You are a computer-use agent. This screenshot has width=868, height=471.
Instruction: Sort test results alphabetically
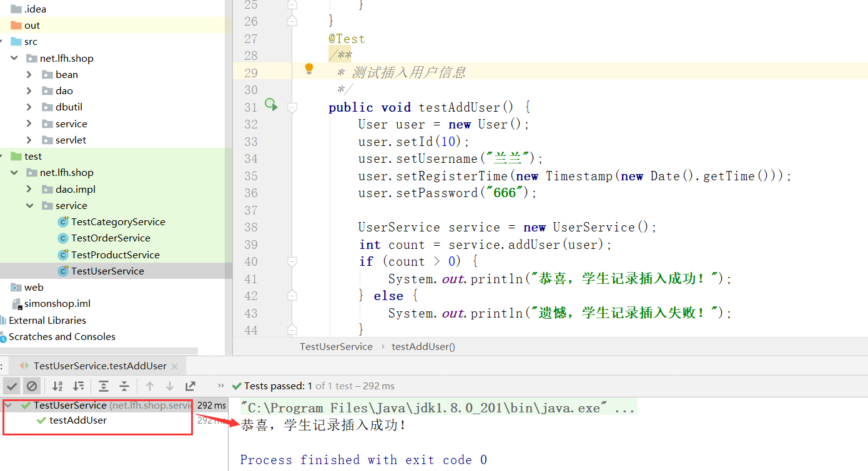pos(57,386)
